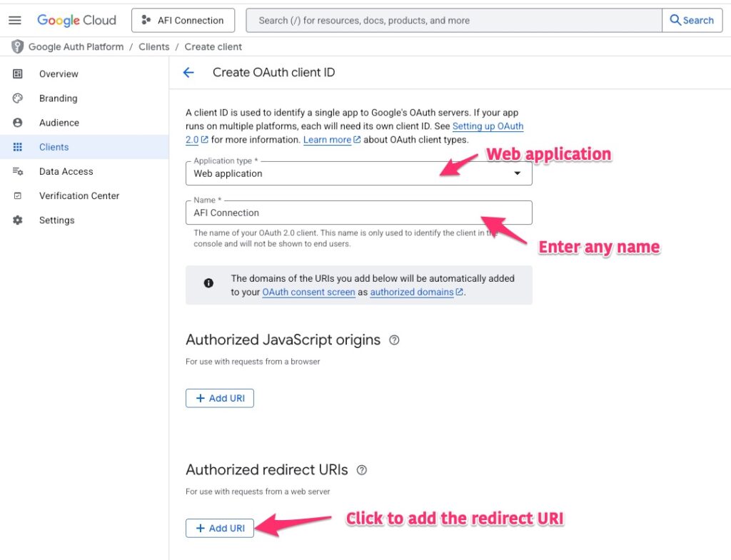The image size is (731, 560).
Task: Add URI under Authorized redirect URIs
Action: pyautogui.click(x=220, y=528)
